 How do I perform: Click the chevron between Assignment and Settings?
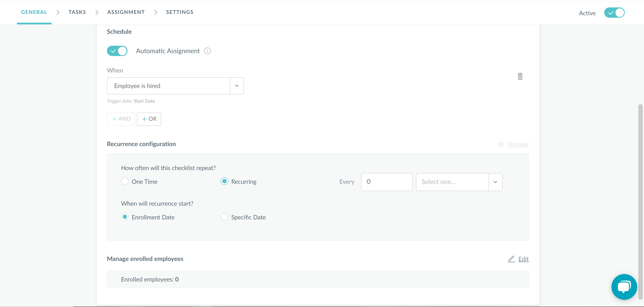click(155, 12)
